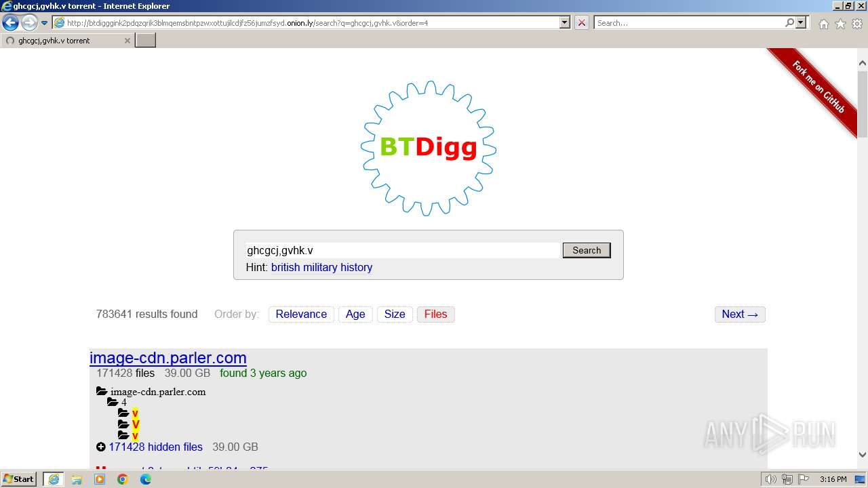Order results by Size

(x=395, y=314)
